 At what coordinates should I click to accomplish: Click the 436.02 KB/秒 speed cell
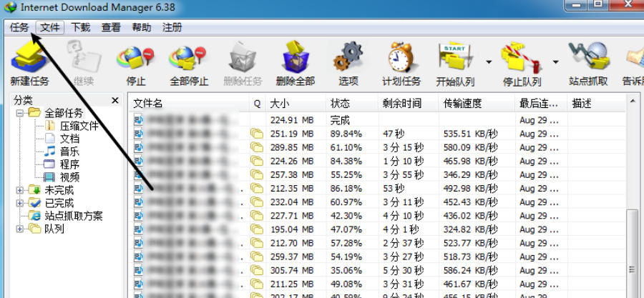pyautogui.click(x=470, y=216)
